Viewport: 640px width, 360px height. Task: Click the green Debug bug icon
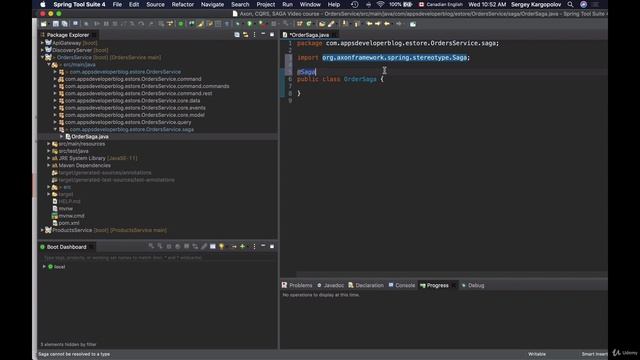tap(238, 24)
